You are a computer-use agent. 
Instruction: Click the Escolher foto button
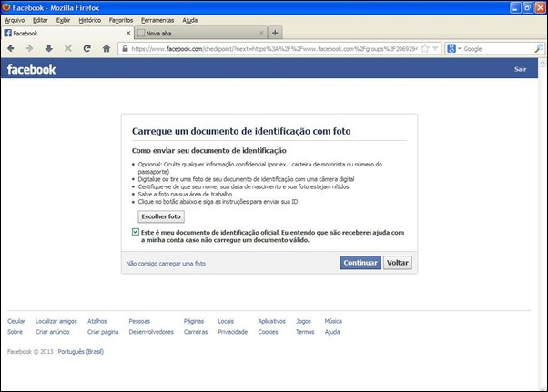(x=161, y=216)
